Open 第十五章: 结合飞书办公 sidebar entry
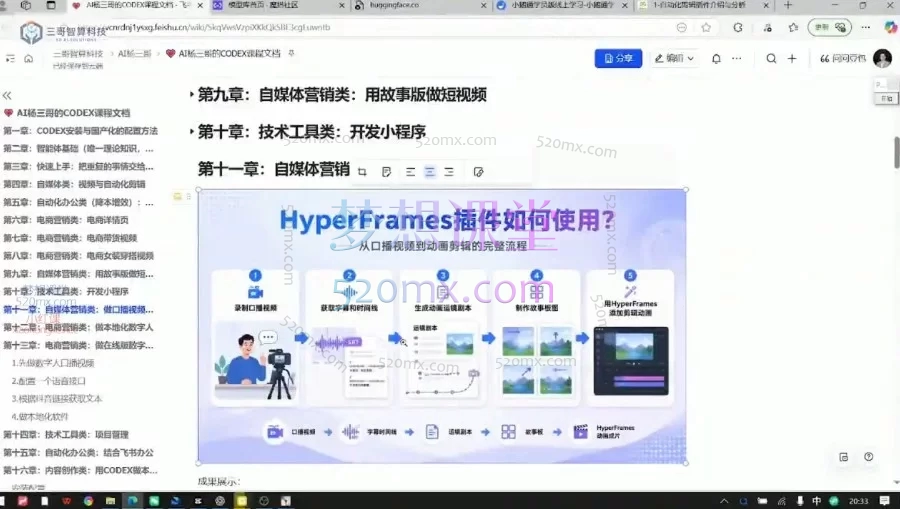The height and width of the screenshot is (509, 900). pyautogui.click(x=79, y=452)
